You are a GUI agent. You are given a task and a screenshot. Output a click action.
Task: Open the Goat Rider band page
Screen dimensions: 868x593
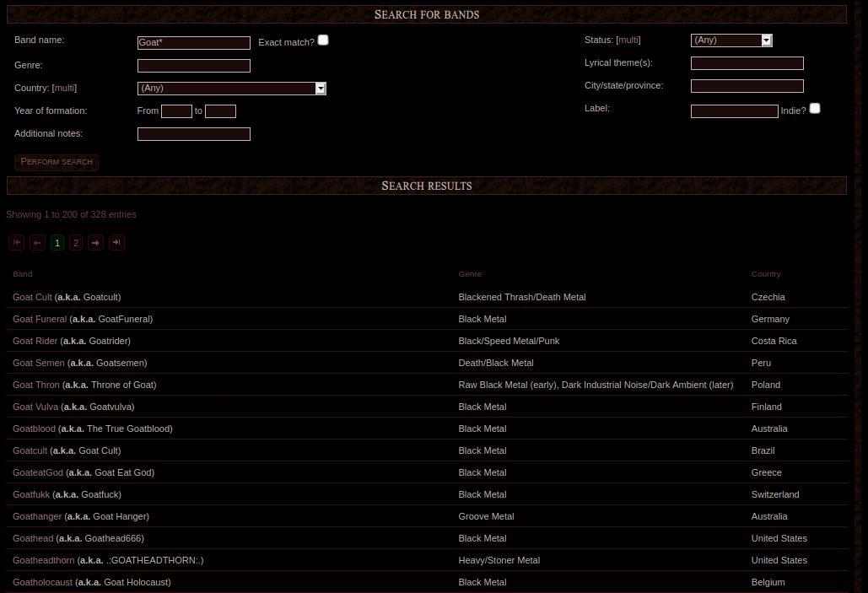pyautogui.click(x=35, y=341)
